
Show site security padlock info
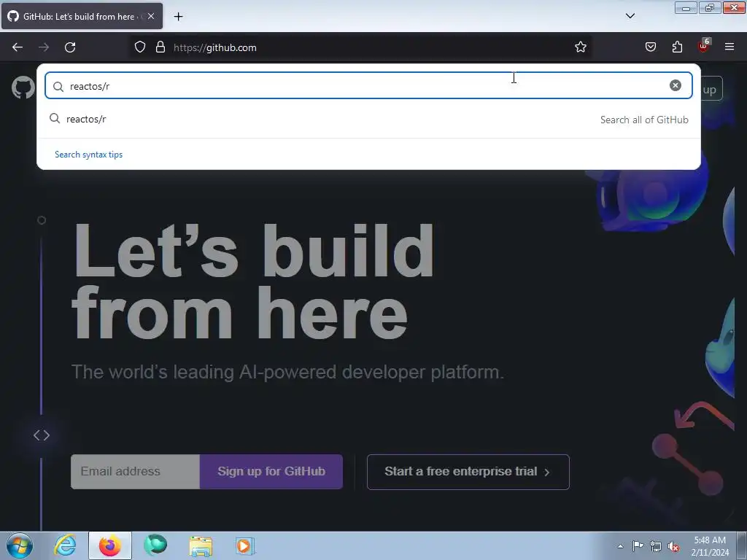coord(160,47)
